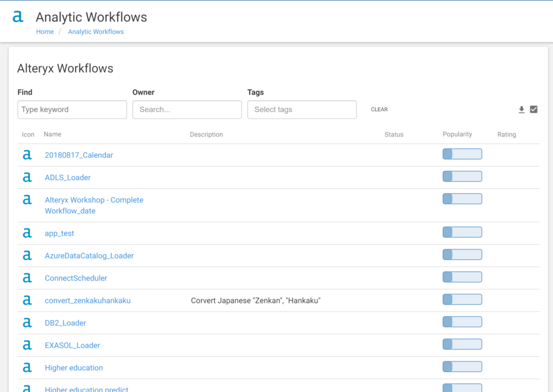The width and height of the screenshot is (553, 392).
Task: Click workflow icon for ConnectScheduler row
Action: tap(27, 278)
